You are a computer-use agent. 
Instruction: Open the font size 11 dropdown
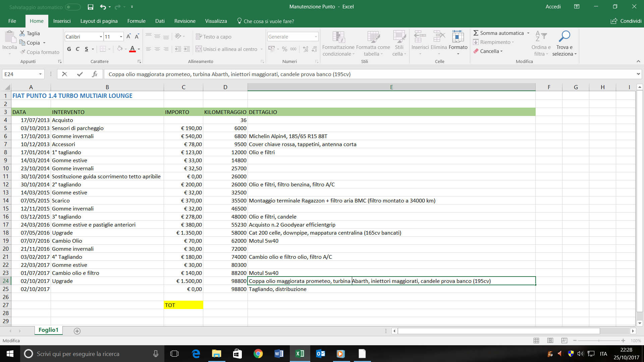click(121, 37)
